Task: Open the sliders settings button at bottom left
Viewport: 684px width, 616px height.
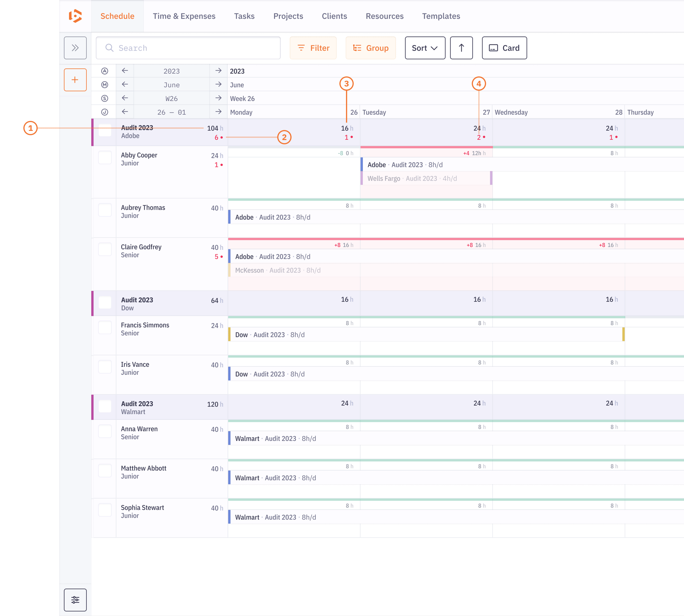Action: [75, 600]
